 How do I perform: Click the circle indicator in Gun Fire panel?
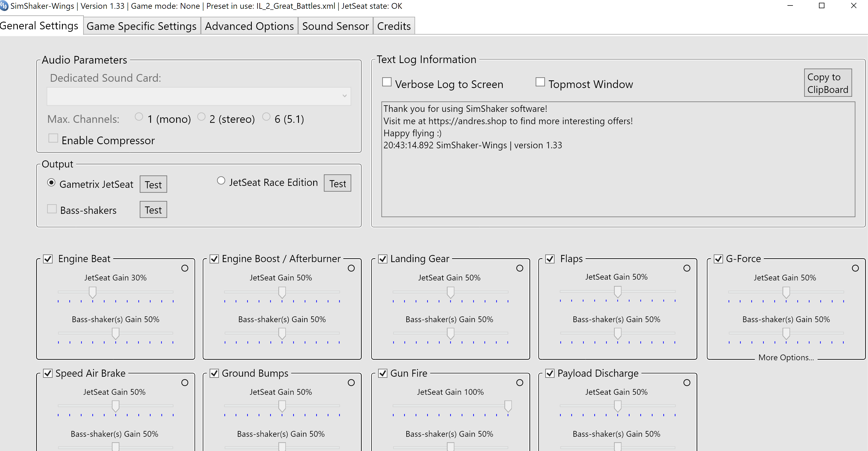(x=519, y=382)
